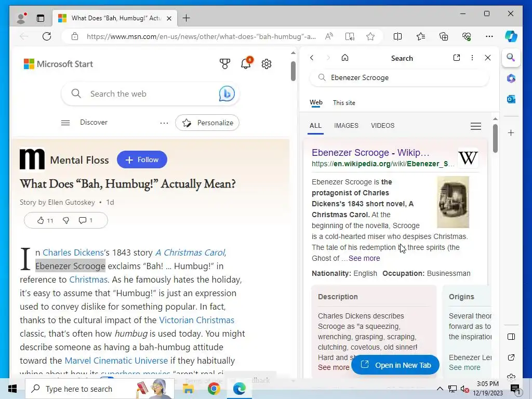
Task: Show more navigation options ellipsis
Action: pos(164,123)
